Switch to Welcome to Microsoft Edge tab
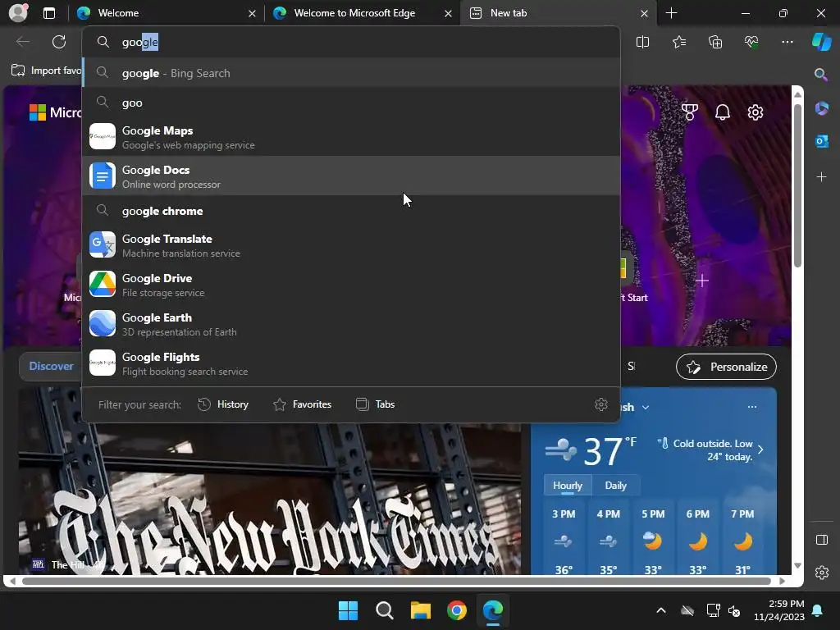This screenshot has height=630, width=840. pyautogui.click(x=363, y=13)
